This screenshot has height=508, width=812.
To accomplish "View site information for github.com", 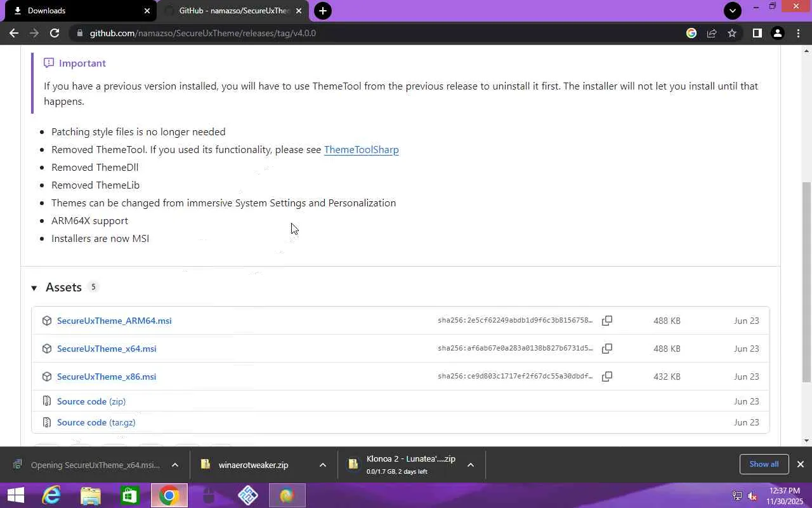I will coord(79,33).
